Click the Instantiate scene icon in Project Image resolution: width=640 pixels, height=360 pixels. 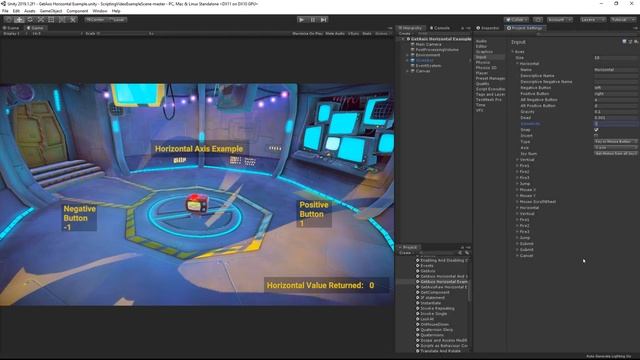tap(418, 303)
